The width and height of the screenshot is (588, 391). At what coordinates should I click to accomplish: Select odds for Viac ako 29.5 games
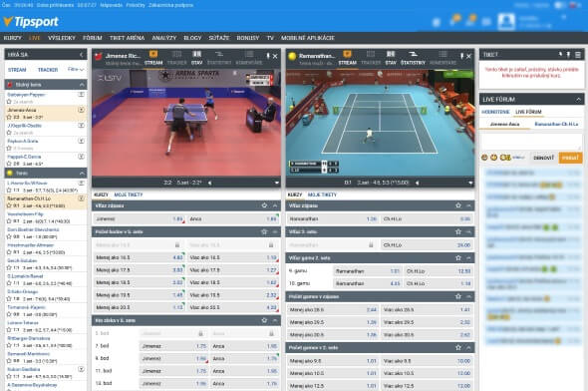(x=427, y=322)
